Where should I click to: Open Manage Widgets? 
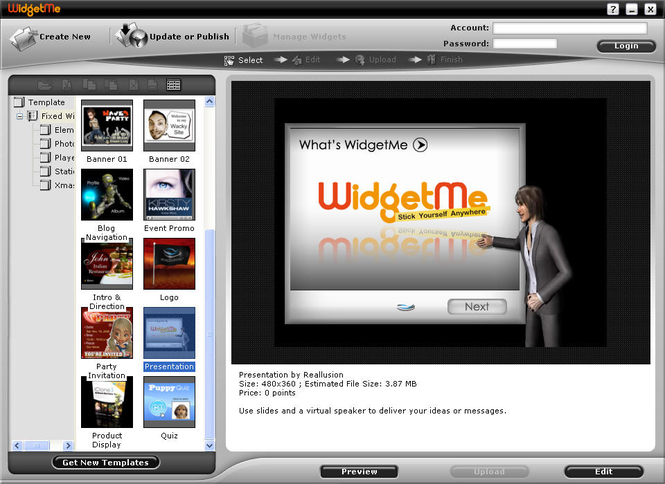[294, 36]
